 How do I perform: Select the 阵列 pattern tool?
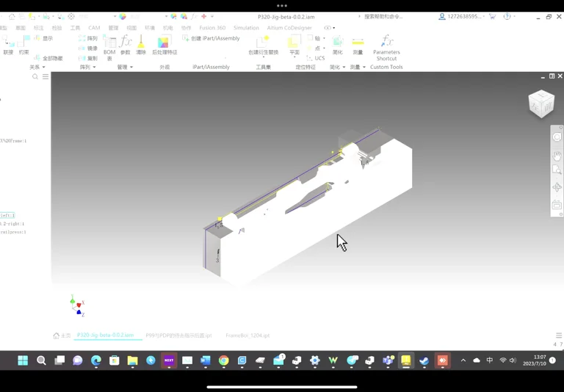point(88,38)
